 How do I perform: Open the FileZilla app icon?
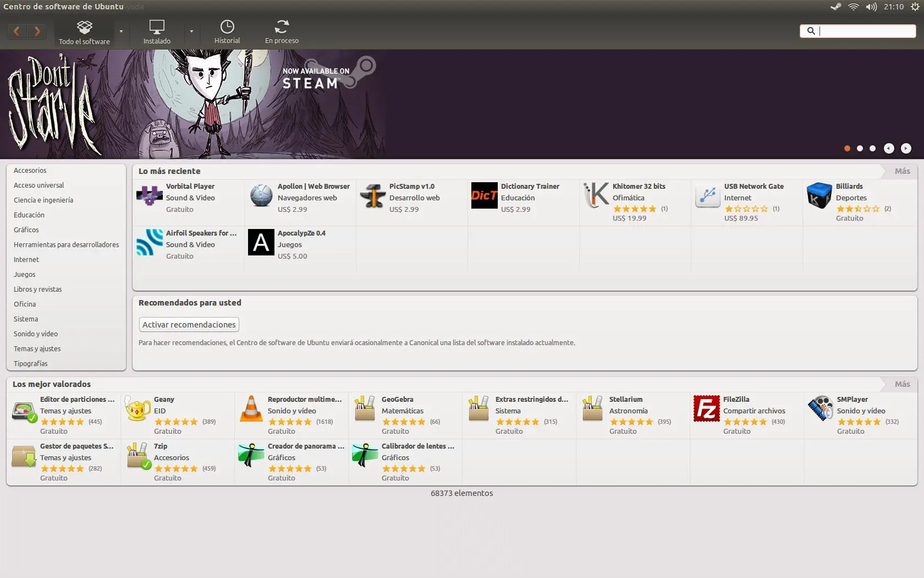[707, 408]
